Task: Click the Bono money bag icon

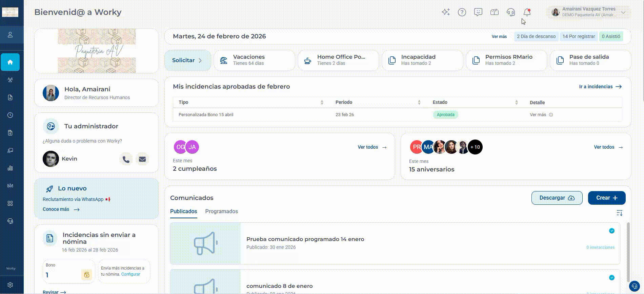Action: tap(86, 275)
